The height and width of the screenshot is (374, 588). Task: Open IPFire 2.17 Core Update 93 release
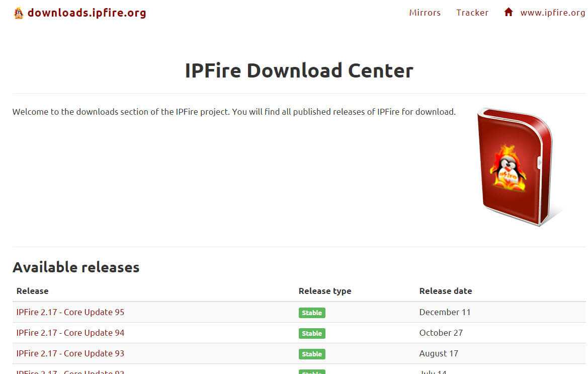click(x=70, y=353)
